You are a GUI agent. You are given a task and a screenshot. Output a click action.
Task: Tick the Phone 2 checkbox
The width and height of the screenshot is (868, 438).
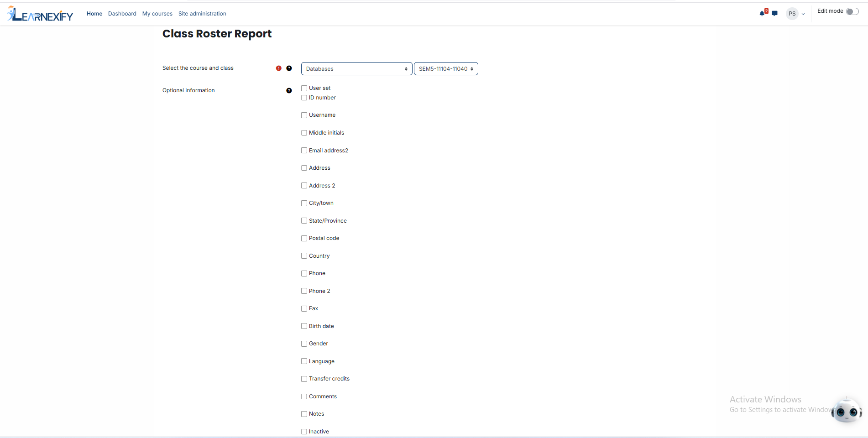304,291
